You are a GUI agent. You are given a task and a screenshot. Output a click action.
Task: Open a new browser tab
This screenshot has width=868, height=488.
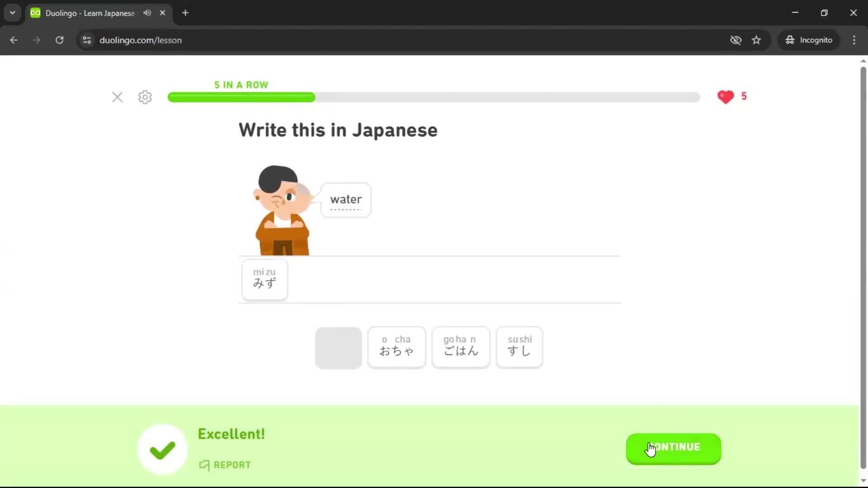pos(185,13)
